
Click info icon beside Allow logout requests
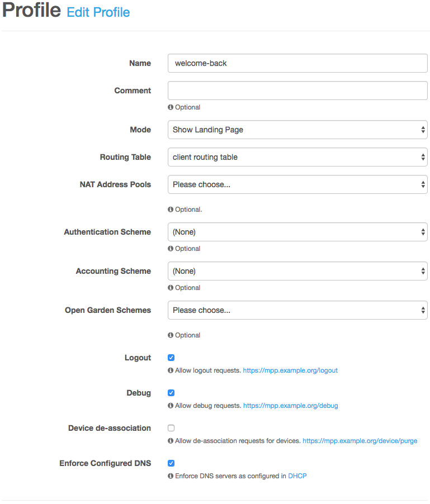(171, 370)
